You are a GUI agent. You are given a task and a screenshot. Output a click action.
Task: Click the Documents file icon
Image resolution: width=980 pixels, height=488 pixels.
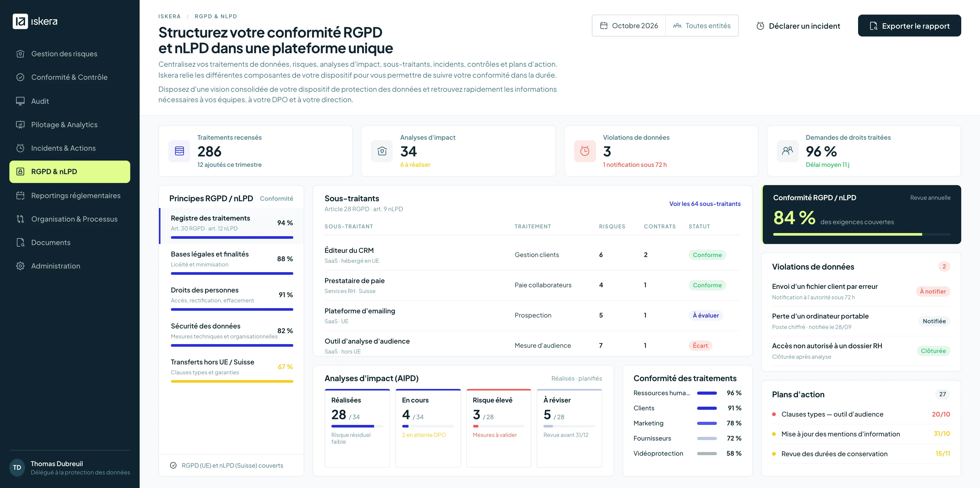[x=21, y=242]
